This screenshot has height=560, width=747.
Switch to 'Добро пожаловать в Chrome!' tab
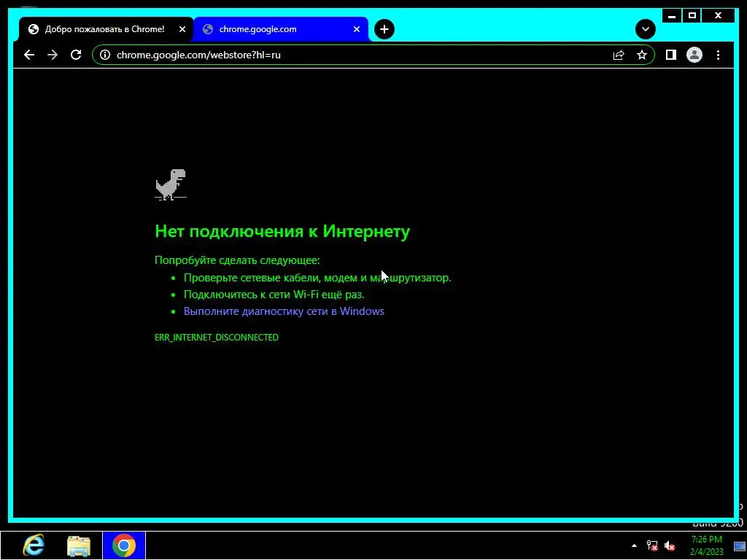(x=106, y=29)
